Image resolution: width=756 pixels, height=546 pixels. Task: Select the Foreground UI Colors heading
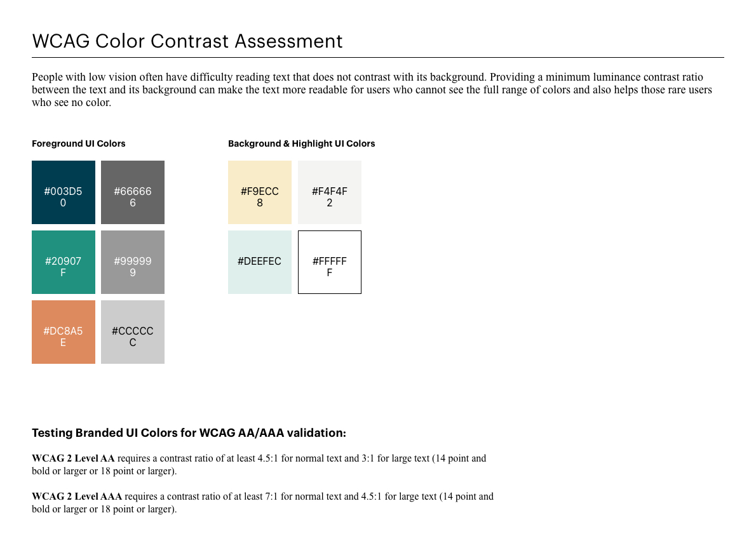tap(79, 143)
